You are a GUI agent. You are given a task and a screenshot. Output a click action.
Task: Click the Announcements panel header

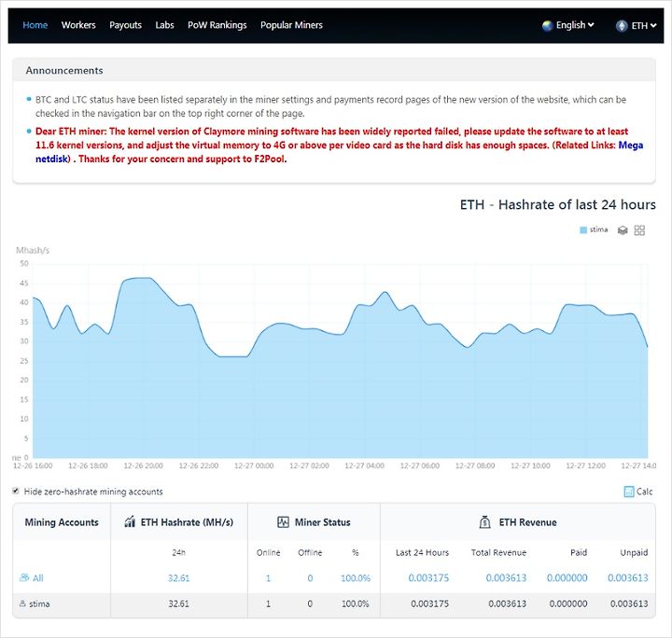[334, 70]
